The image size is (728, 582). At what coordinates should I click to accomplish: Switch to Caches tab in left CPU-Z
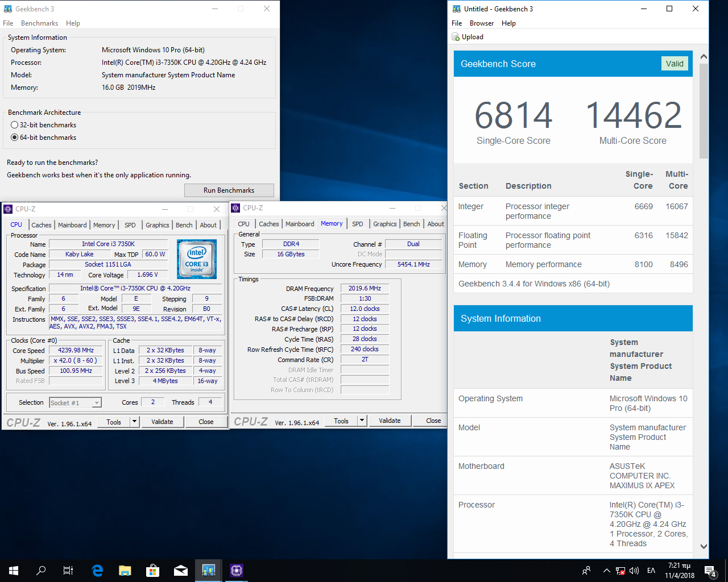coord(42,225)
